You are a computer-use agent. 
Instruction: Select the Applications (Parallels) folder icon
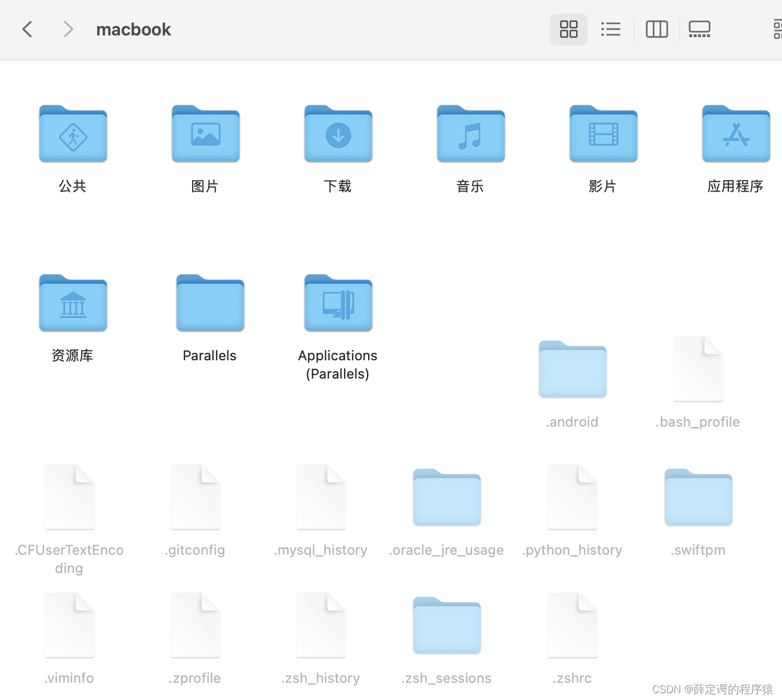pos(338,303)
